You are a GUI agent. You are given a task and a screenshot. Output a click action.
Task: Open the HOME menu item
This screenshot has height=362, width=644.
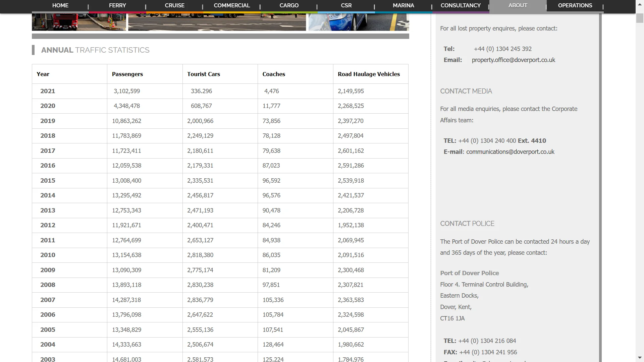point(60,6)
